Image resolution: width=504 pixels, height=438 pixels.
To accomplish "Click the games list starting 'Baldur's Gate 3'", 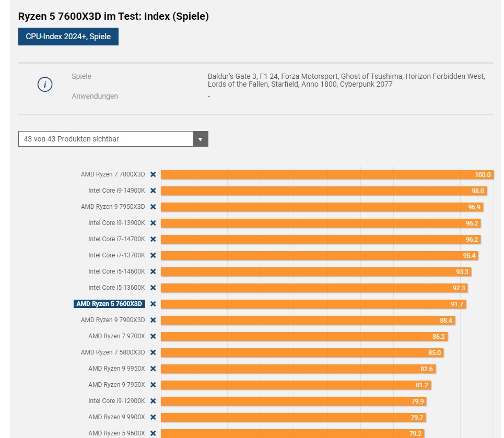I will tap(346, 80).
